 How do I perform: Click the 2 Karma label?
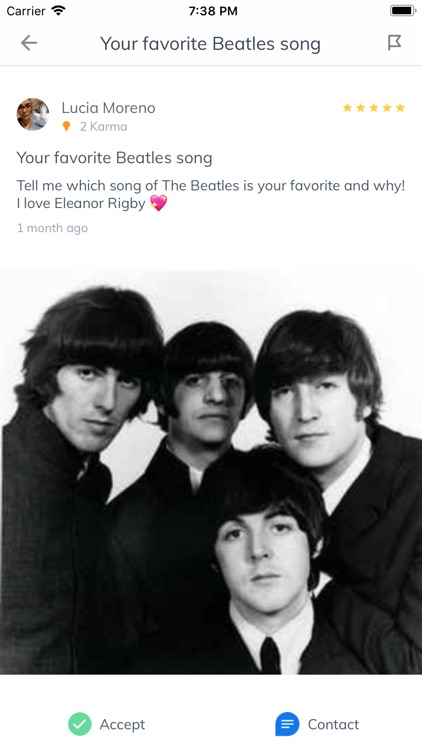tap(103, 126)
